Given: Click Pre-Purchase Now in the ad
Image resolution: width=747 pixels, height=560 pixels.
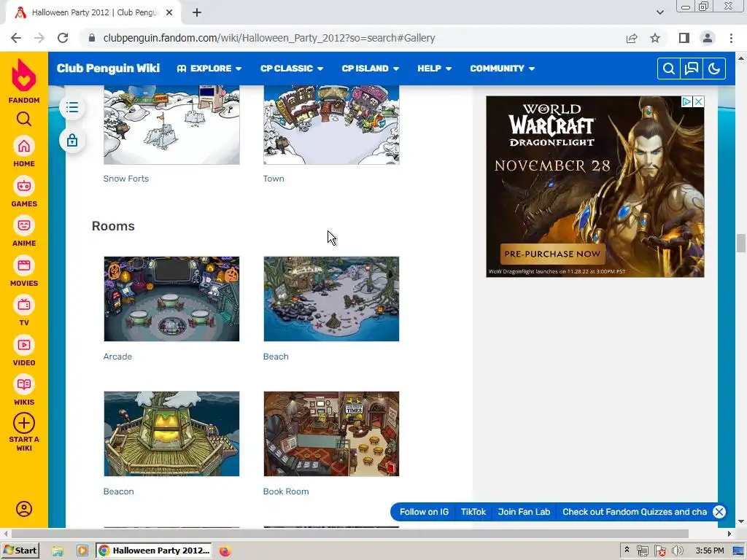Looking at the screenshot, I should (x=553, y=254).
